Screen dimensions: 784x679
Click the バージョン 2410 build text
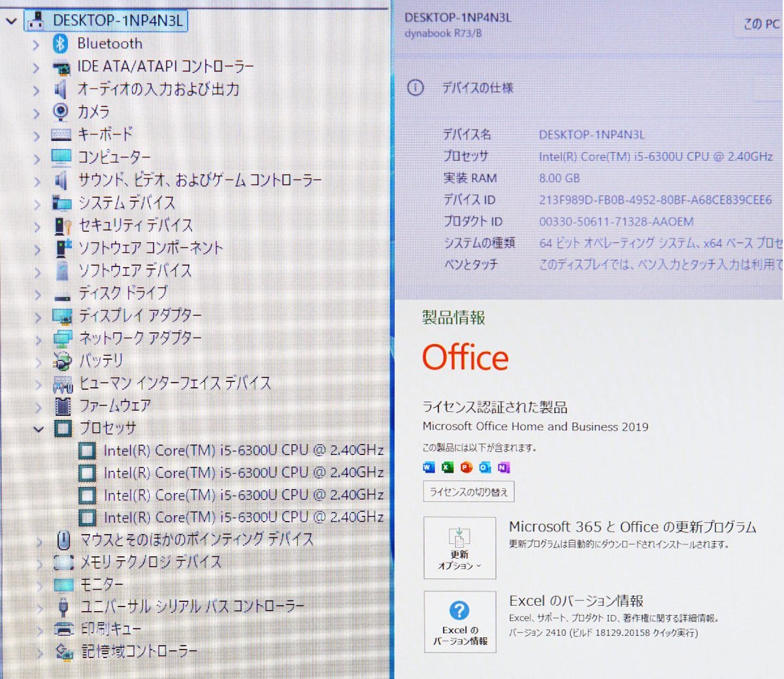tap(603, 633)
